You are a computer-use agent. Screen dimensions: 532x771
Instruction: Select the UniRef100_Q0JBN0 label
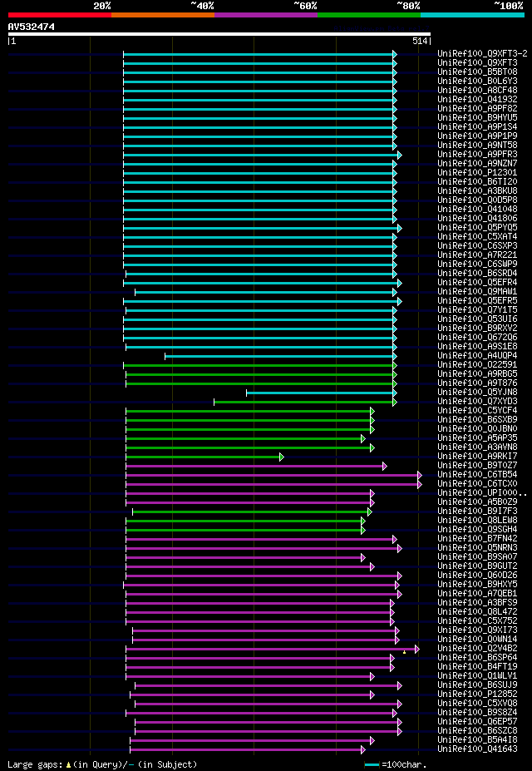[x=477, y=430]
